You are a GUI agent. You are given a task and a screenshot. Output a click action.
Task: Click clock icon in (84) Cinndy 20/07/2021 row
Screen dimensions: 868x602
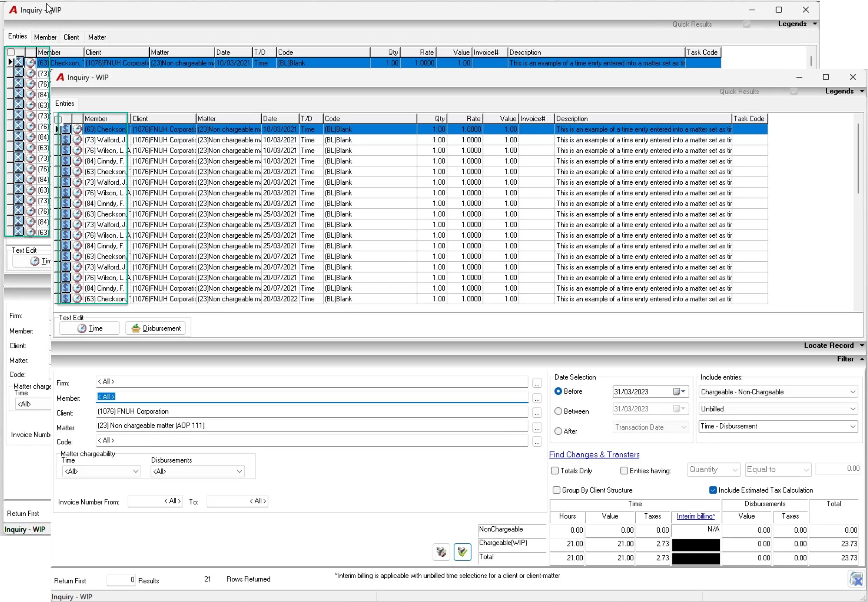77,288
